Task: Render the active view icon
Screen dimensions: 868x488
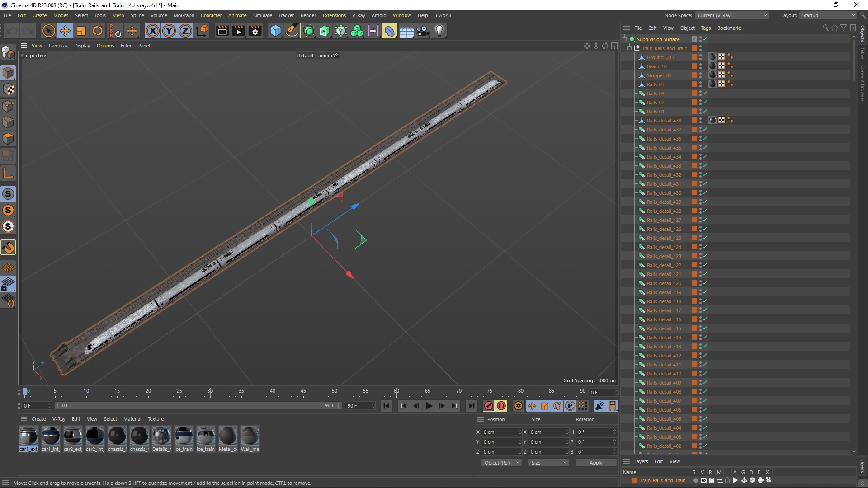Action: pos(222,31)
